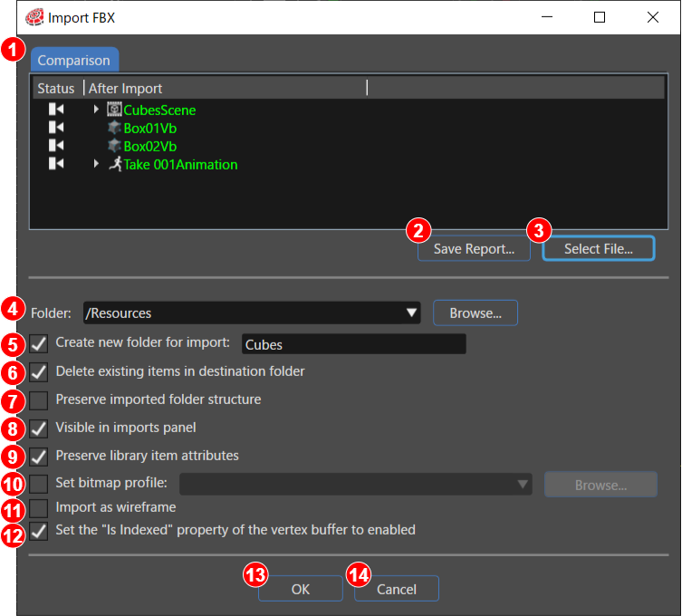Uncheck Delete existing items in destination folder
Viewport: 682px width, 616px height.
39,372
